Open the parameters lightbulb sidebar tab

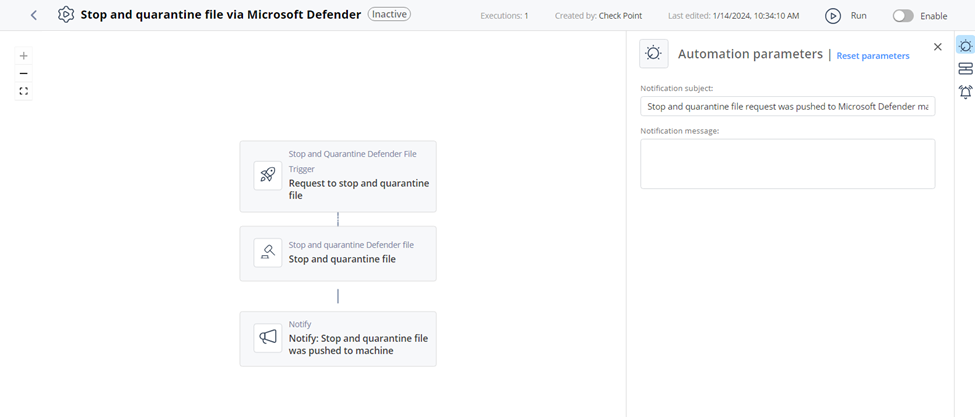tap(965, 45)
